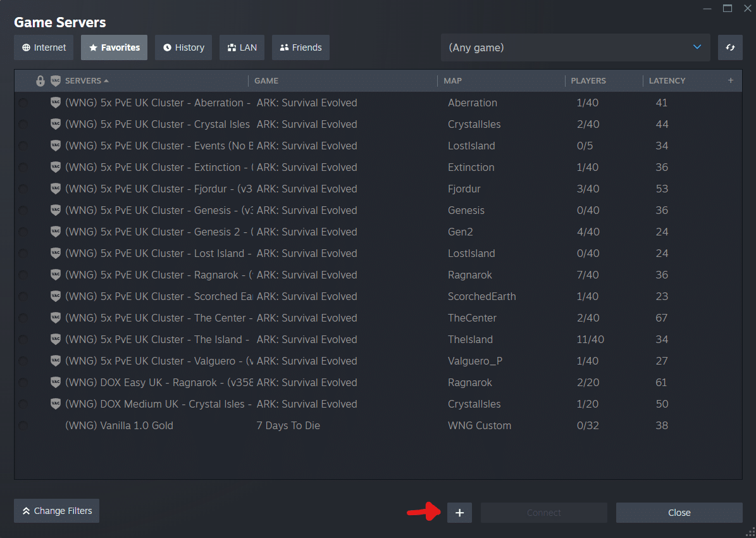Click the plus button to add a server
The height and width of the screenshot is (538, 756).
click(x=459, y=513)
